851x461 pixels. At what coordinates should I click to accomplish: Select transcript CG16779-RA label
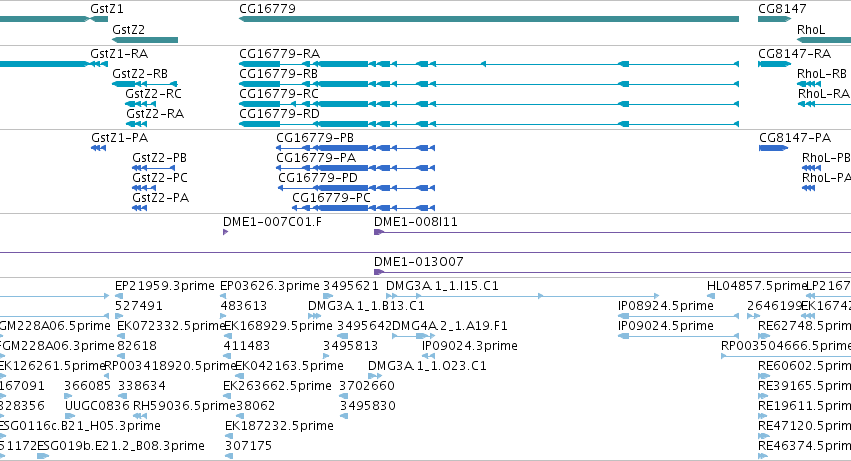click(x=280, y=54)
